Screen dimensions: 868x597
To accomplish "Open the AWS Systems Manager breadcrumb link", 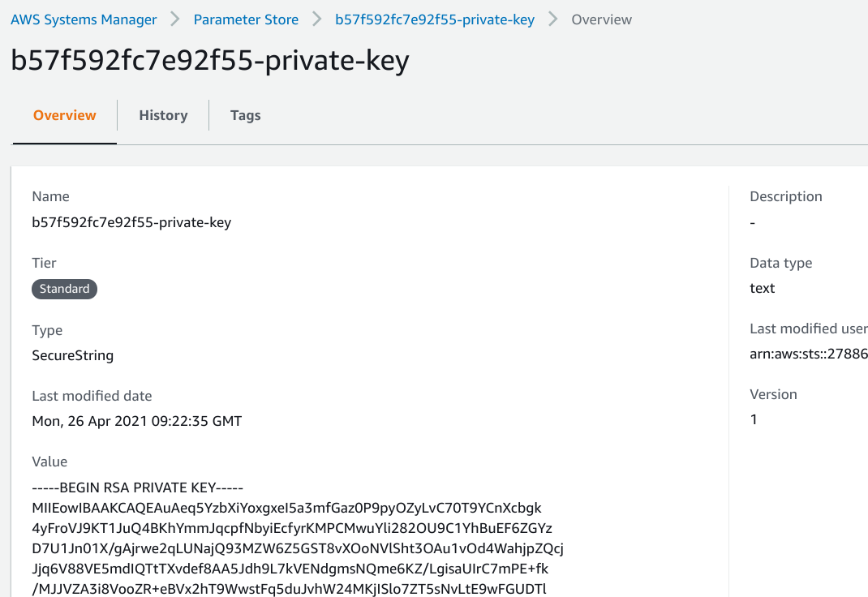I will [85, 19].
